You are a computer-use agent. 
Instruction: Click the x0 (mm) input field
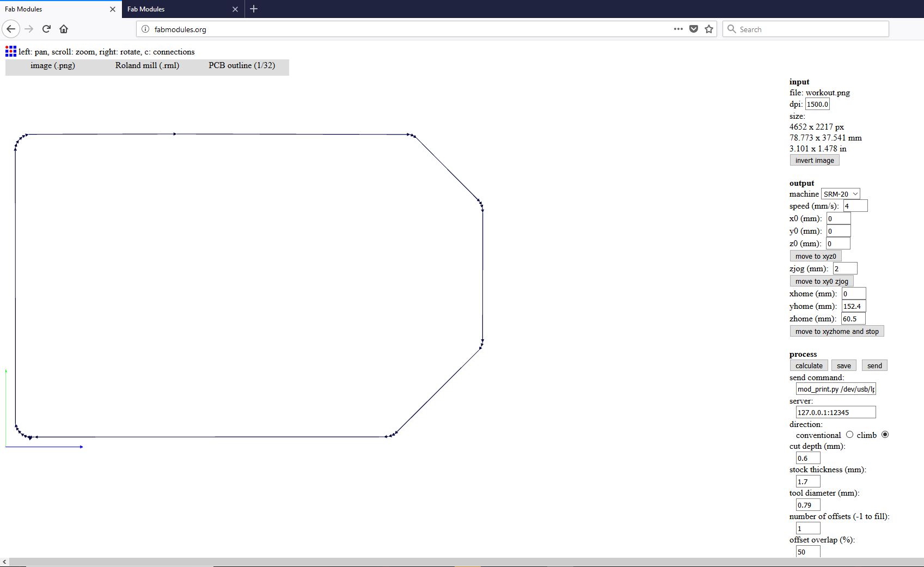click(x=839, y=218)
